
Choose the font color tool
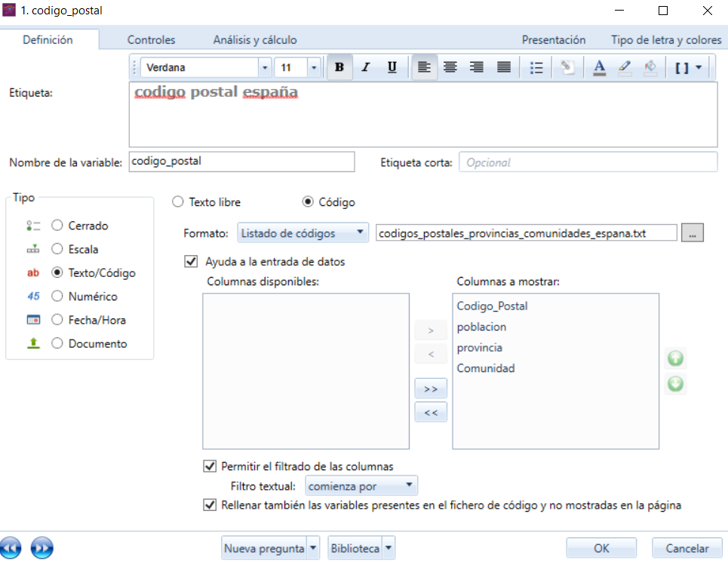point(600,67)
